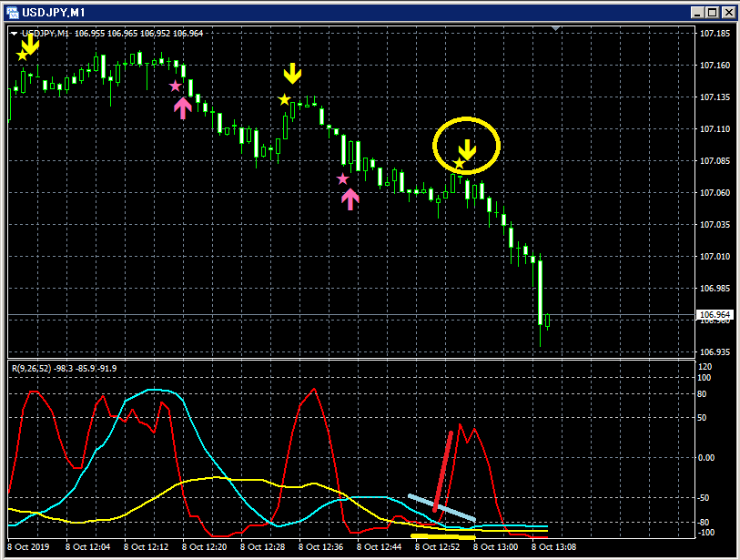Maximize the USDJPY,M1 chart window
740x560 pixels.
(x=713, y=12)
